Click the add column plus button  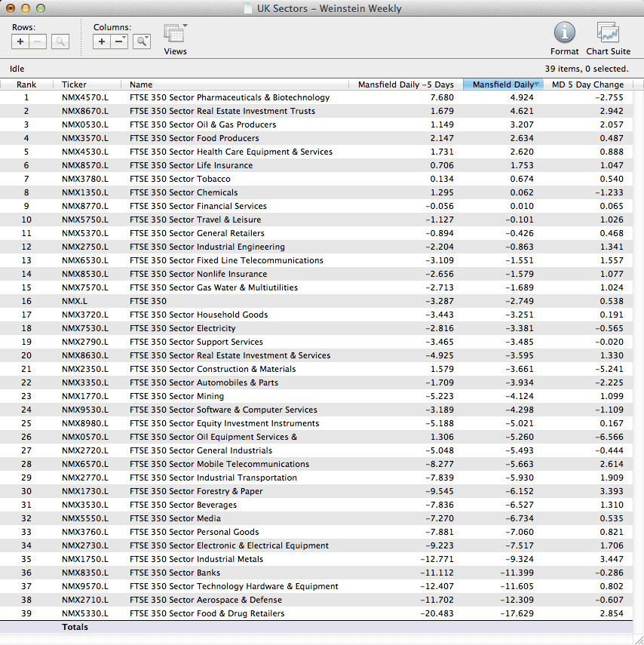(103, 41)
